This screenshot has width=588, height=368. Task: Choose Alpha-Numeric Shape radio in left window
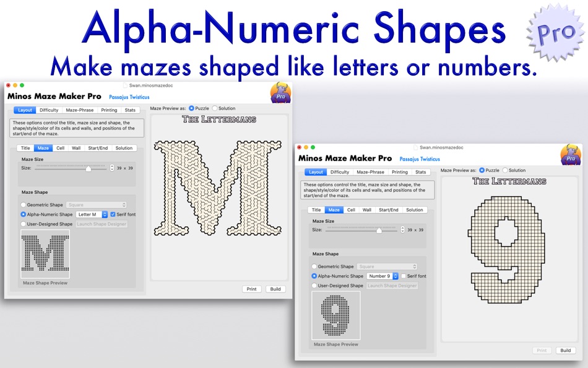[x=24, y=214]
